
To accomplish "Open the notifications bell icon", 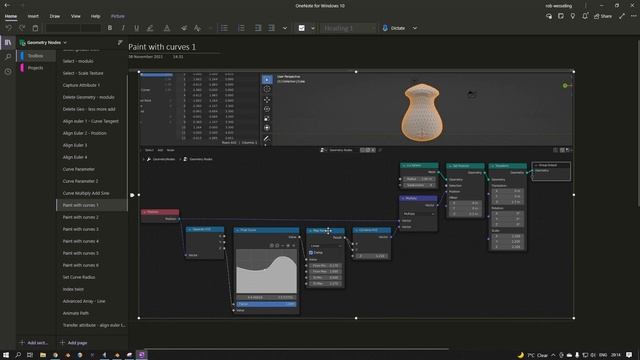I will tap(585, 16).
